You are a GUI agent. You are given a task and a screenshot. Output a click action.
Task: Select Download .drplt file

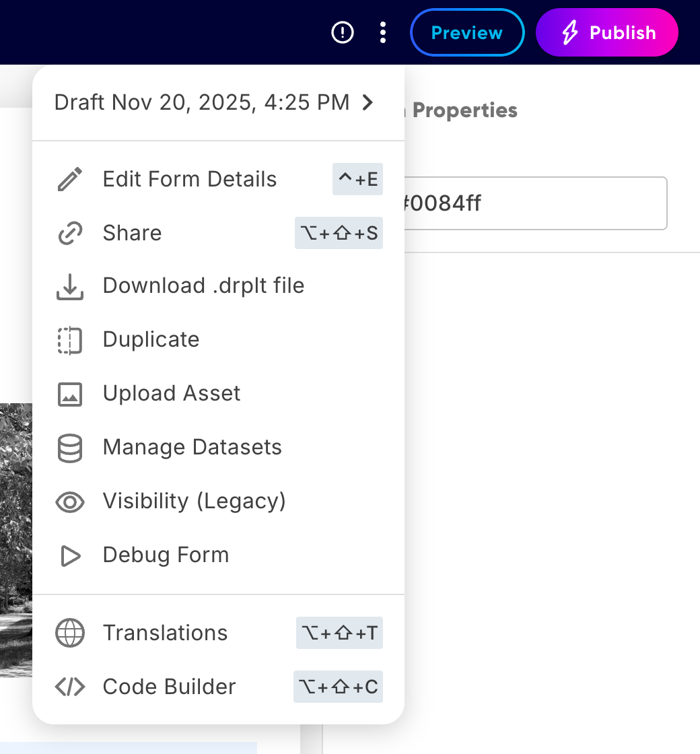pyautogui.click(x=218, y=285)
